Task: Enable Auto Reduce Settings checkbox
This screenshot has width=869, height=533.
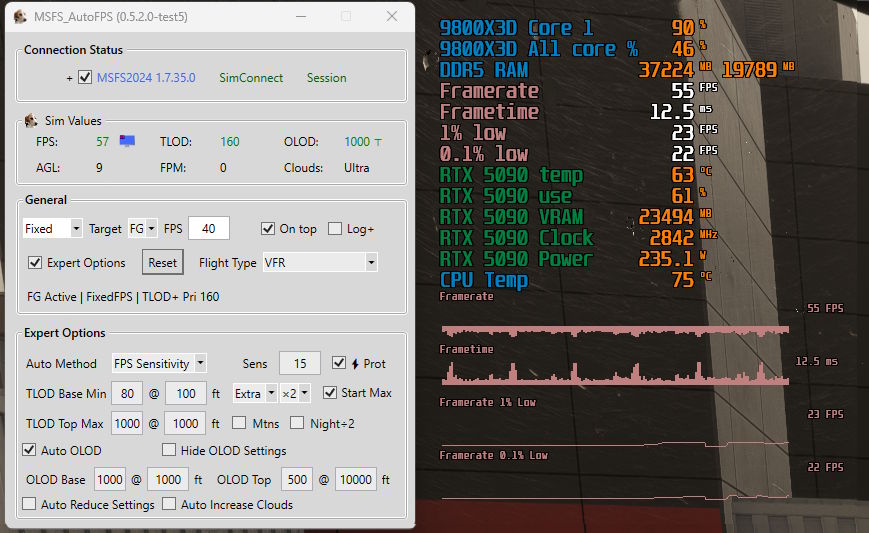Action: 29,504
